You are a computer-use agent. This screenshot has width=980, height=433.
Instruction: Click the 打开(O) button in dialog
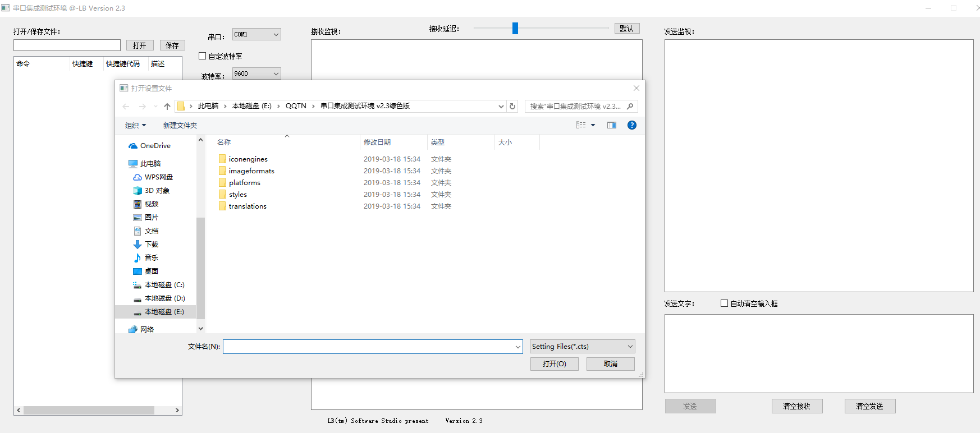click(555, 364)
